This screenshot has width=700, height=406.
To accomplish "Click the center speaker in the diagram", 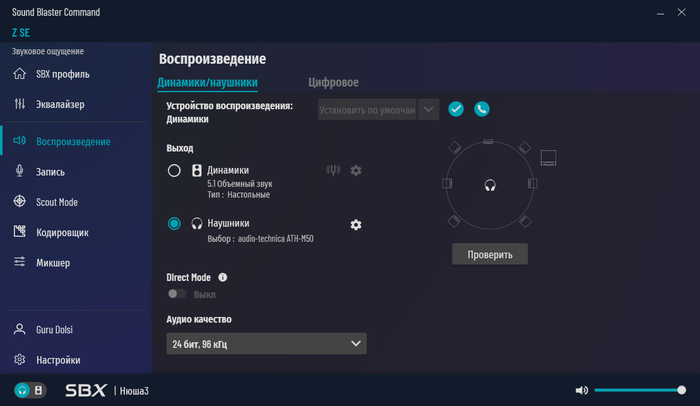I will click(488, 142).
